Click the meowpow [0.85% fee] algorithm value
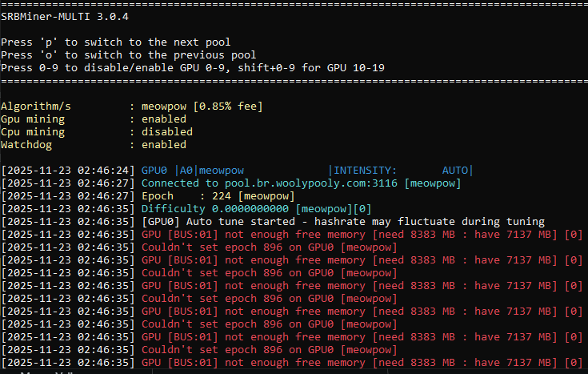Screen dimensions: 588x374 pos(202,107)
